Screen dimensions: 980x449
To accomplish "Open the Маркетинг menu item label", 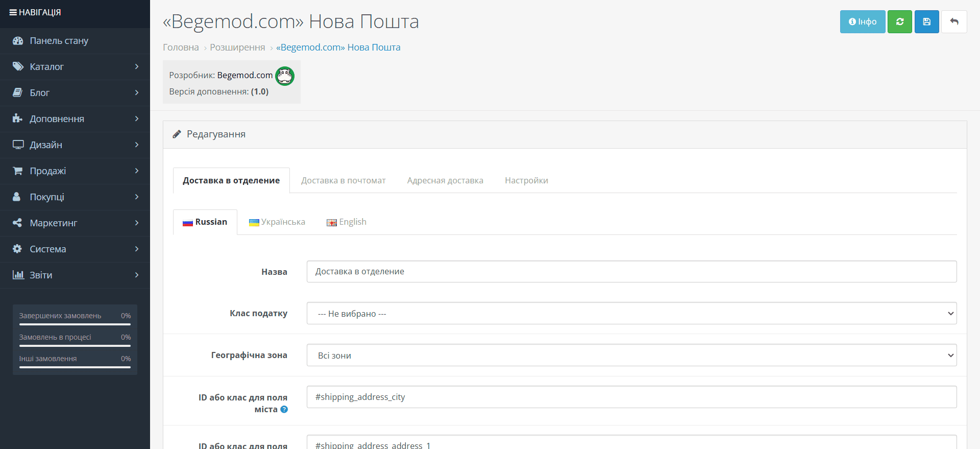I will point(54,223).
